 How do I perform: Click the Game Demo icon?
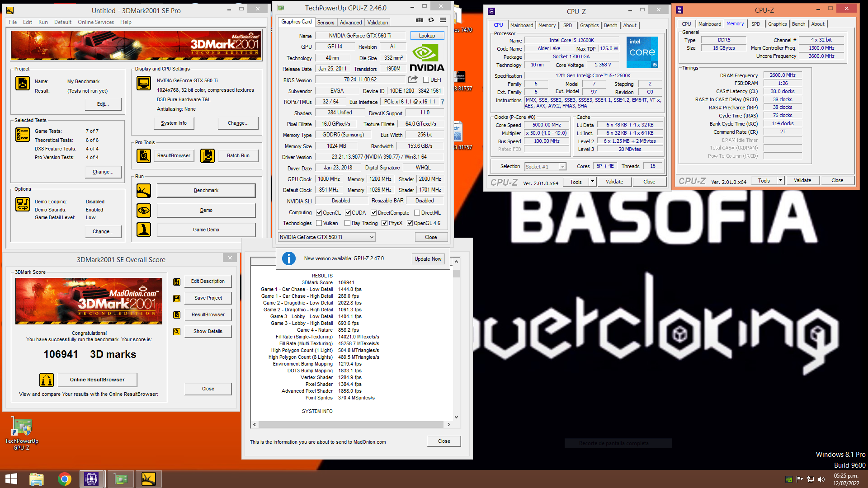coord(144,230)
